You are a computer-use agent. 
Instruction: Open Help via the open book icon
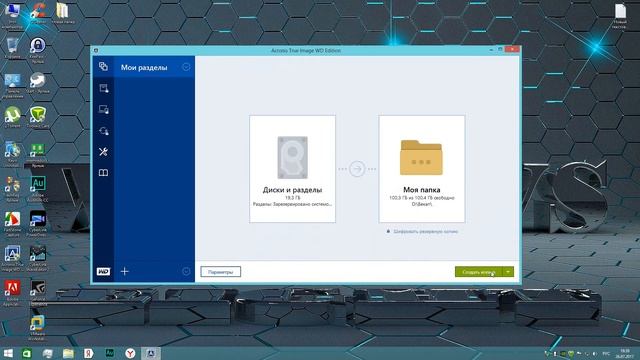click(x=103, y=173)
